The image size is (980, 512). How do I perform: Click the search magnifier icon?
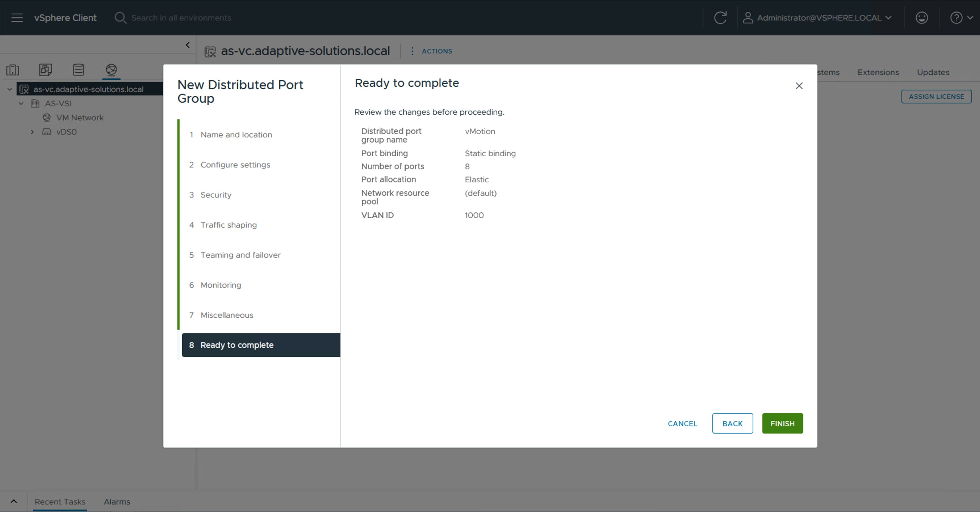[120, 18]
